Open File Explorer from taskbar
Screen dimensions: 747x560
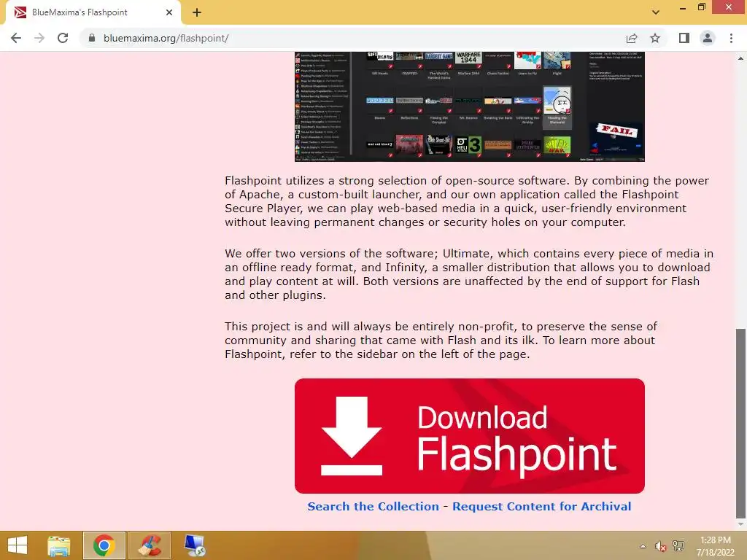[x=59, y=545]
